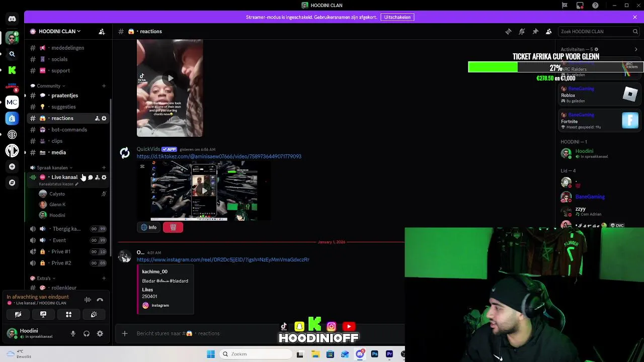Play the TikTok video thumbnail
The height and width of the screenshot is (362, 644).
point(170,78)
